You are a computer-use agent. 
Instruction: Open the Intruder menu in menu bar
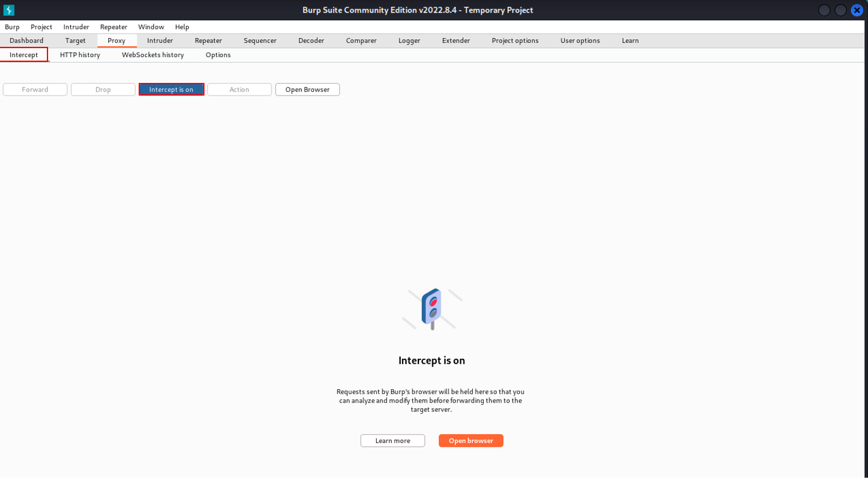(x=76, y=27)
